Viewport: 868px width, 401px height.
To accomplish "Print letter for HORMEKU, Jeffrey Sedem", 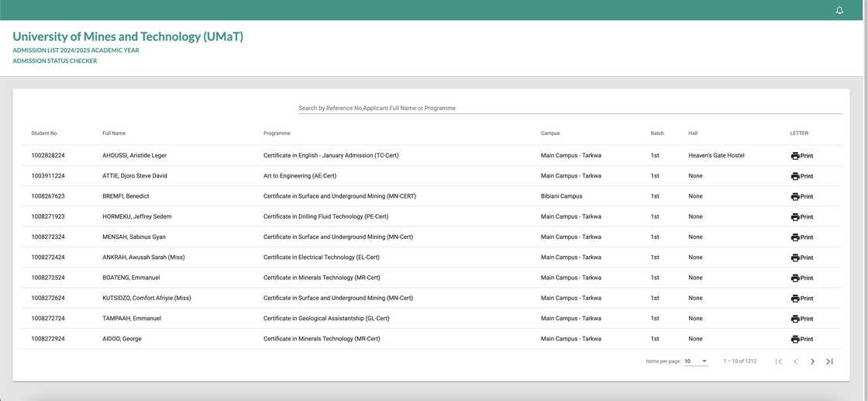I will pyautogui.click(x=802, y=217).
